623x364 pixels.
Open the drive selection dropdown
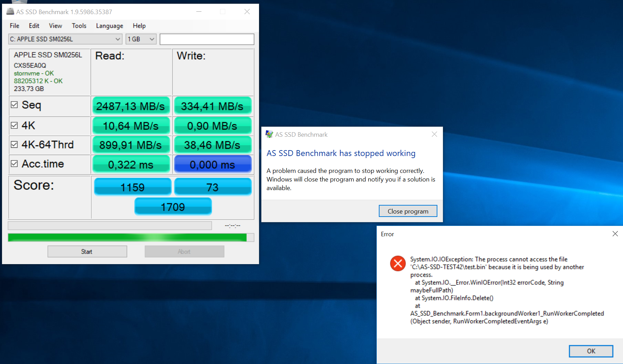pyautogui.click(x=65, y=39)
